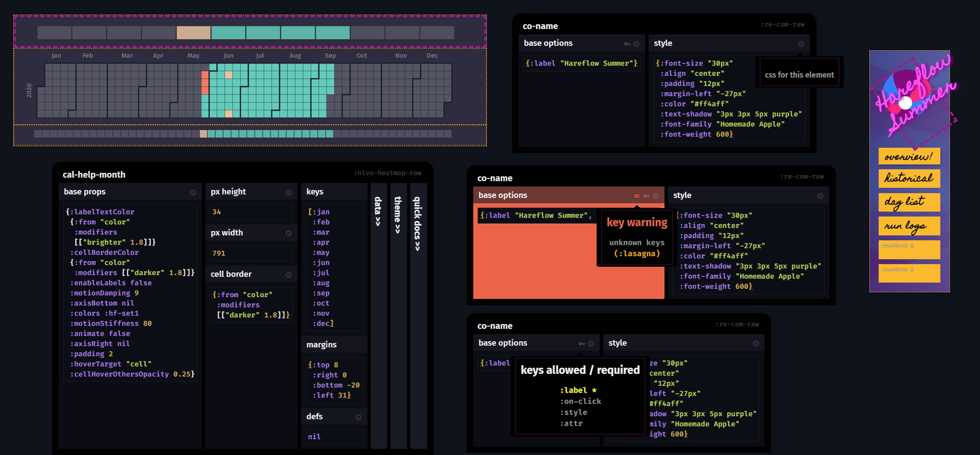The image size is (980, 455).
Task: Open the list icon in the red base options header
Action: tap(636, 195)
